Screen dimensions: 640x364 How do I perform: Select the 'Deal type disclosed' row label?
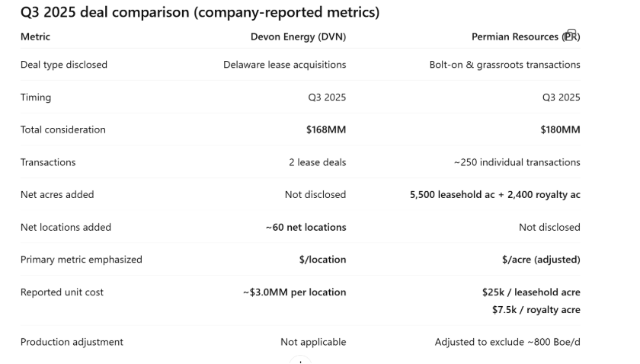pyautogui.click(x=64, y=65)
